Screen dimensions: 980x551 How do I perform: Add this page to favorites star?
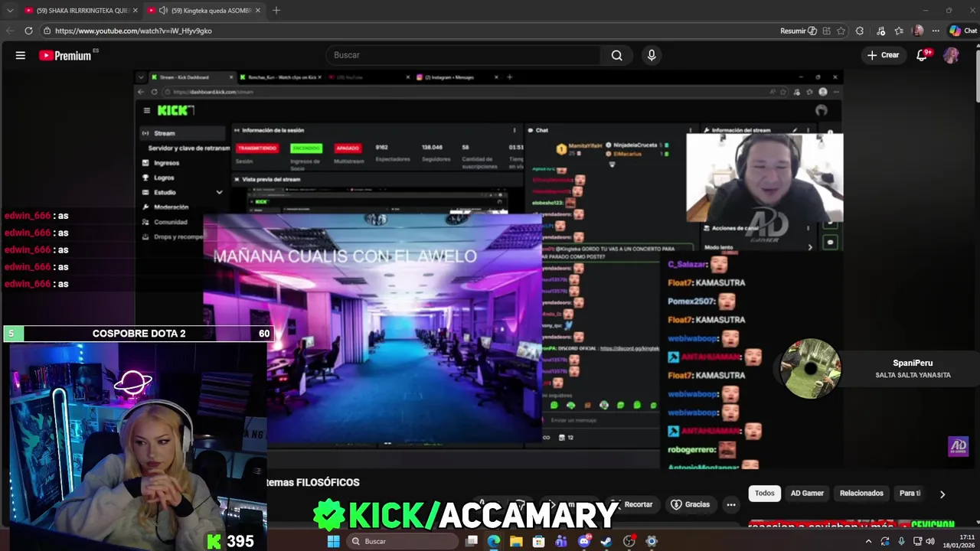[841, 31]
